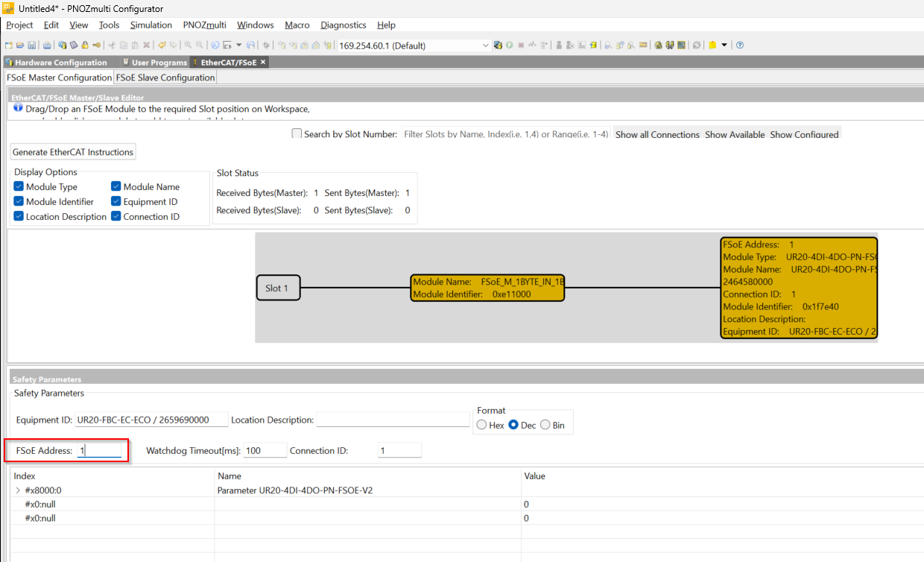The width and height of the screenshot is (924, 562).
Task: Open dropdown arrow beside yellow note icon
Action: 724,45
